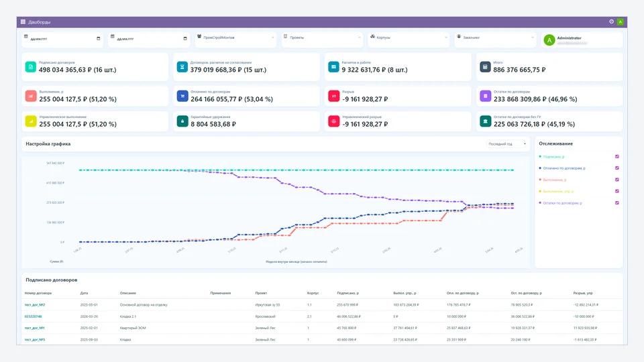
Task: Click the purple Остатки по договорам icon
Action: coord(485,96)
